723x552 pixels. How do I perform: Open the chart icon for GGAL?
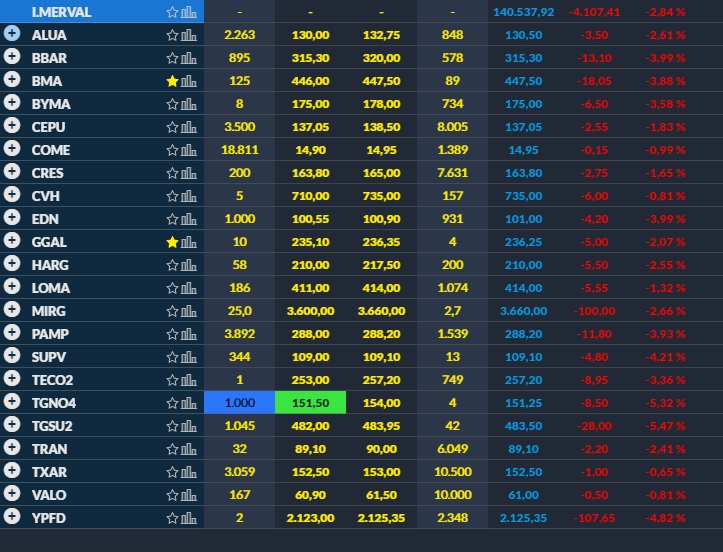point(189,242)
